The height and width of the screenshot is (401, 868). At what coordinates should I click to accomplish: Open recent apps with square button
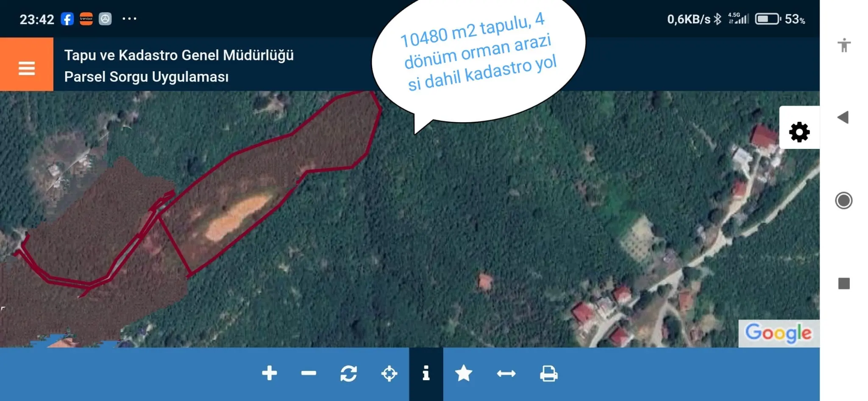[844, 283]
